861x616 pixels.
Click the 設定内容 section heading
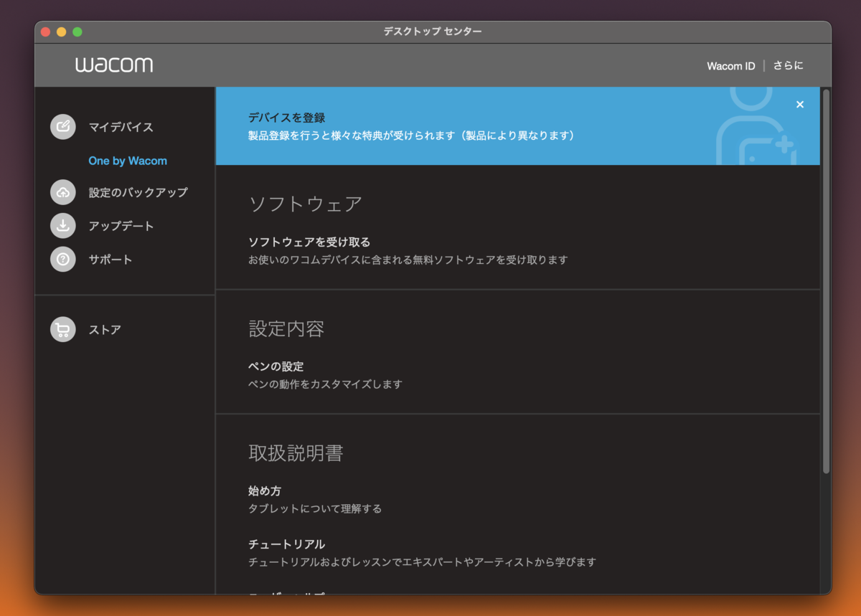click(x=287, y=328)
